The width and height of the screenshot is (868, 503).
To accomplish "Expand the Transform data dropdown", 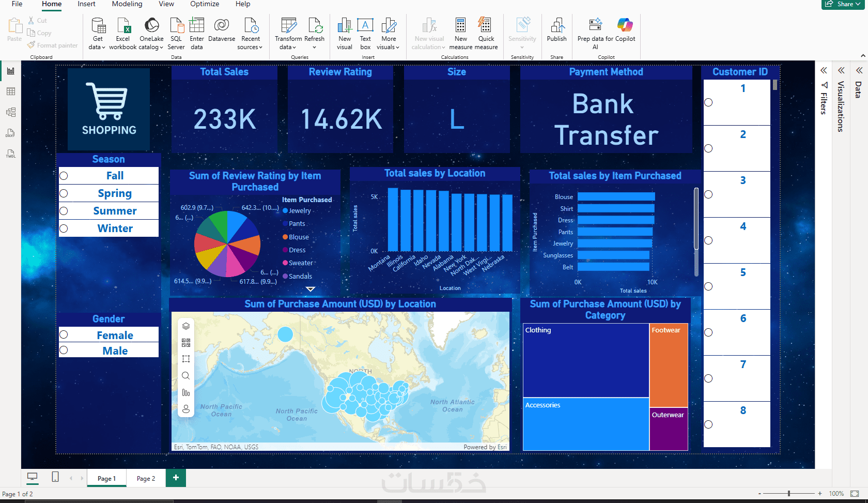I will (288, 47).
